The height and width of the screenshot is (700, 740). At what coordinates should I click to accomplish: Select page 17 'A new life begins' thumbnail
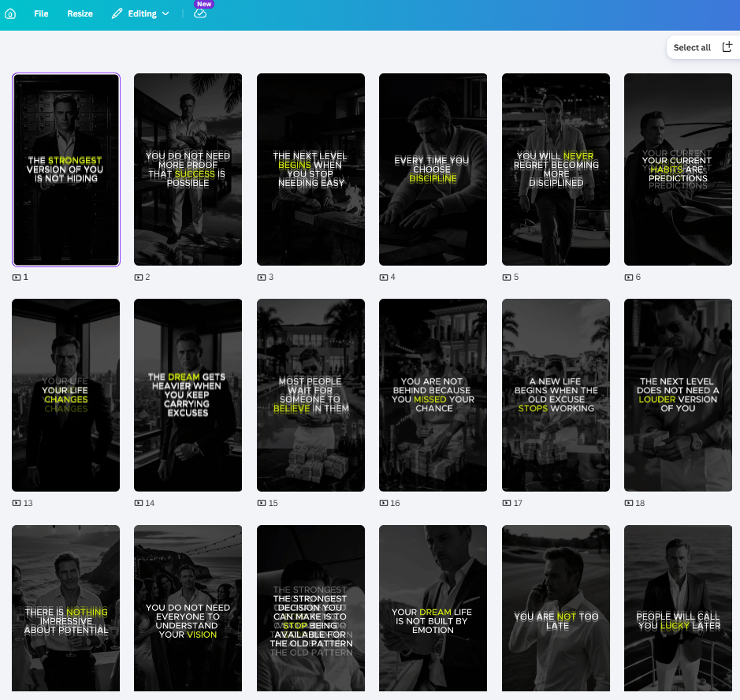[556, 395]
